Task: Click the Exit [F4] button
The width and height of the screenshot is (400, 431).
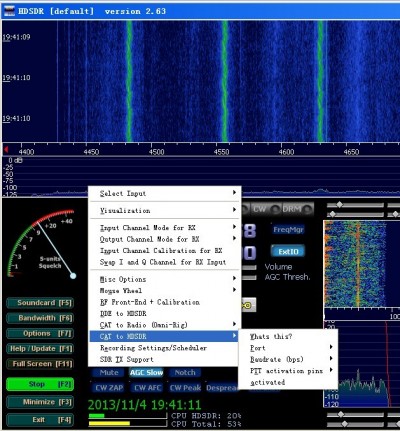Action: coord(40,420)
